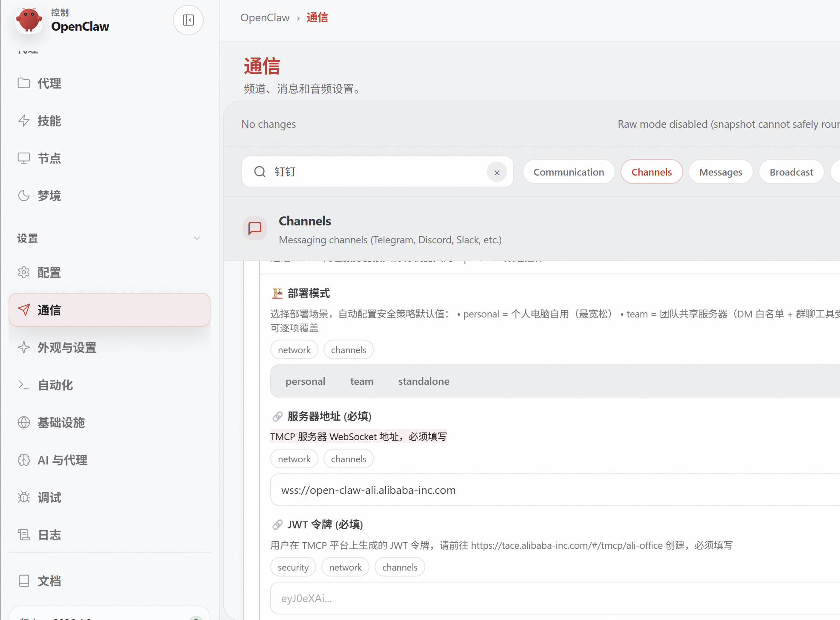Click the 'TMCP 服务器 WebSocket 地址' description
Image resolution: width=840 pixels, height=620 pixels.
(358, 436)
